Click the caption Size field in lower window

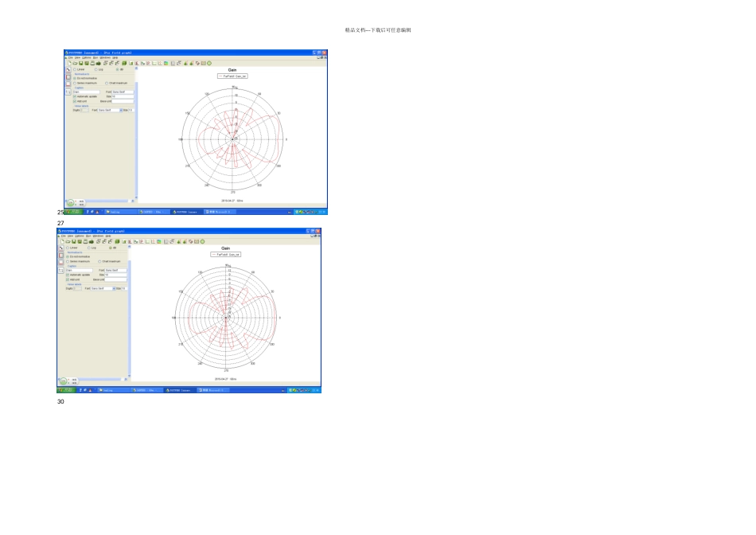115,275
